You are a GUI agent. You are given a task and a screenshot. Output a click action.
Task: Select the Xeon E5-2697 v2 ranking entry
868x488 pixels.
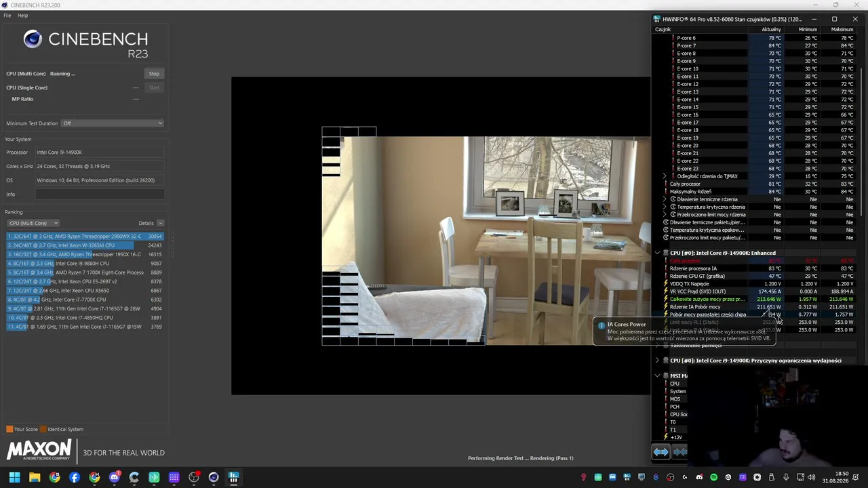[x=85, y=281]
